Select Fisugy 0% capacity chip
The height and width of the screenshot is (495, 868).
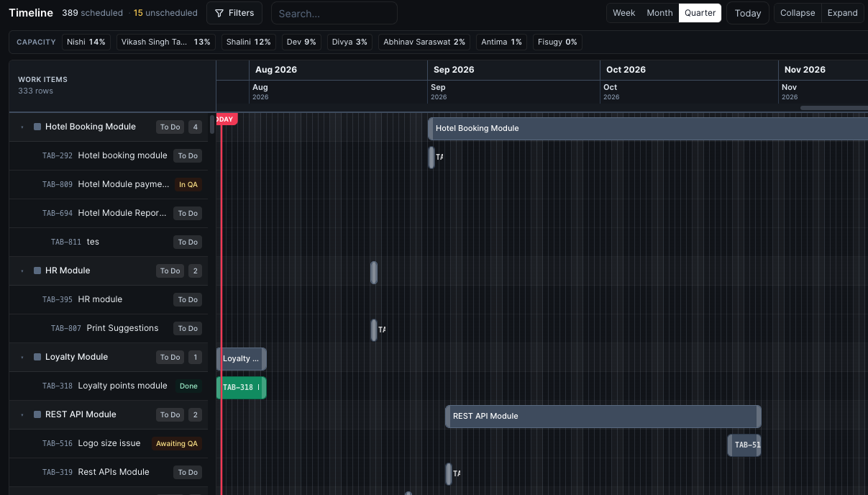tap(557, 42)
